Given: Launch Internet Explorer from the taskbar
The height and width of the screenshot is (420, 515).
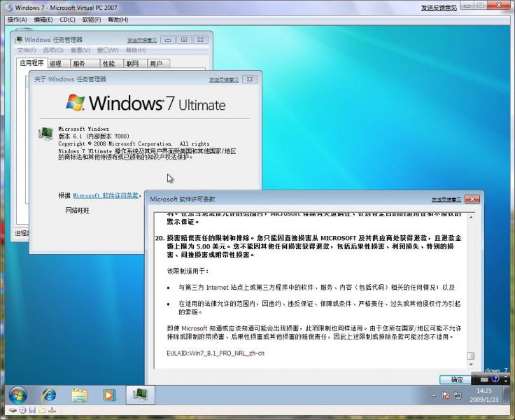Looking at the screenshot, I should click(x=48, y=395).
